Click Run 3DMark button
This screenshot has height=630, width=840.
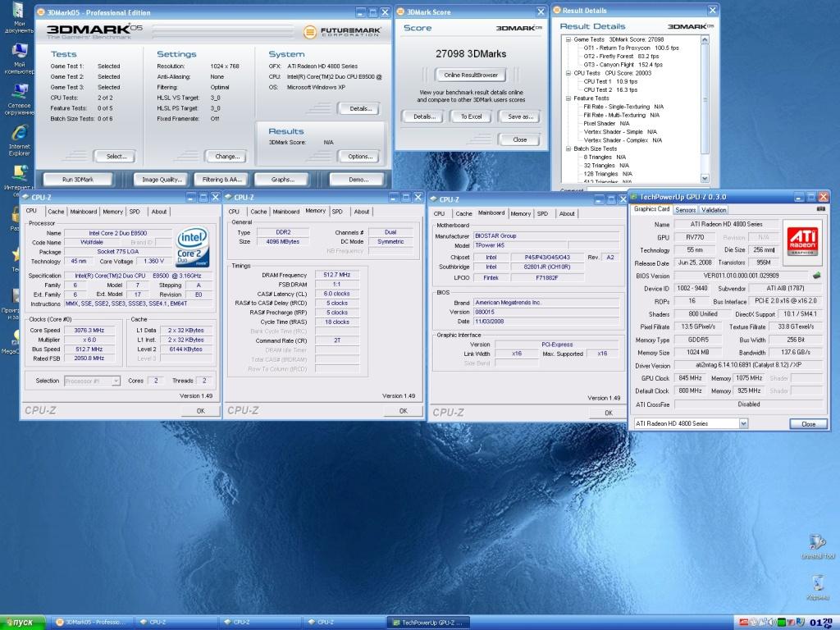click(78, 180)
